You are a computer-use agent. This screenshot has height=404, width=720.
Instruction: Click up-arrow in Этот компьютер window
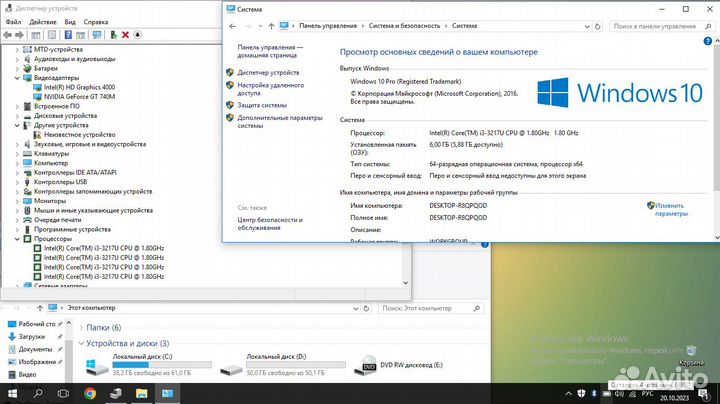40,308
